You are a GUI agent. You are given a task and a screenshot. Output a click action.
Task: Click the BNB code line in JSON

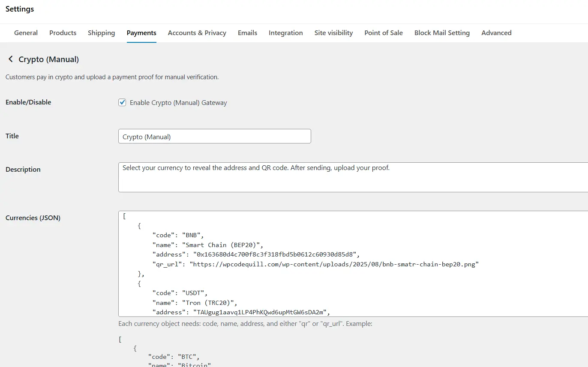178,236
